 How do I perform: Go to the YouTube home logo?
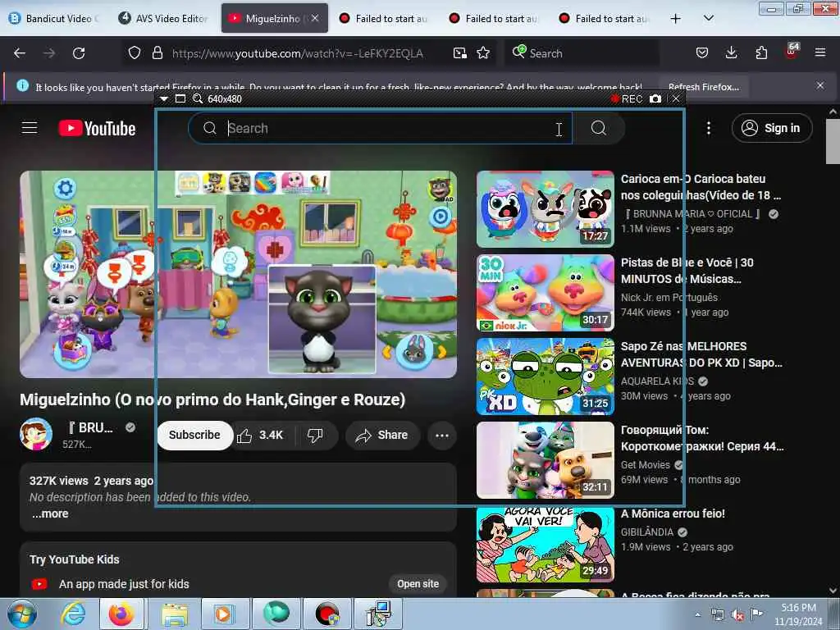point(97,129)
